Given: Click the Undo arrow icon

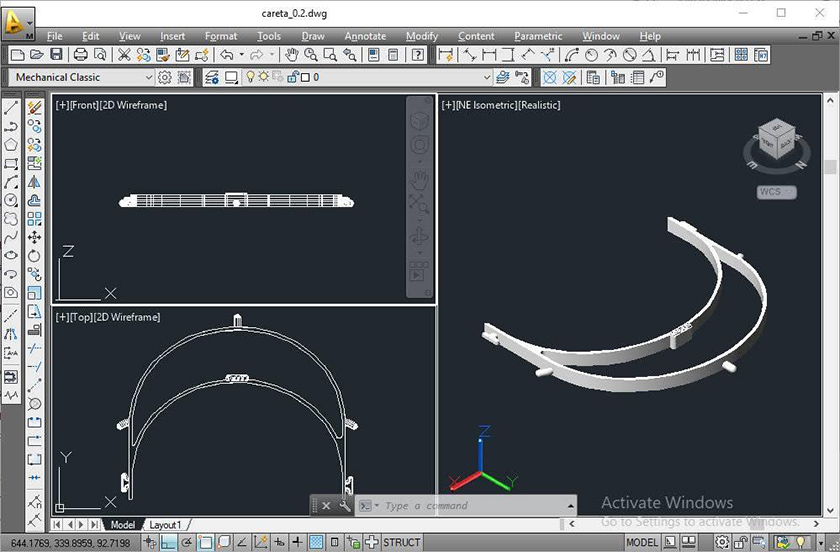Looking at the screenshot, I should tap(227, 55).
